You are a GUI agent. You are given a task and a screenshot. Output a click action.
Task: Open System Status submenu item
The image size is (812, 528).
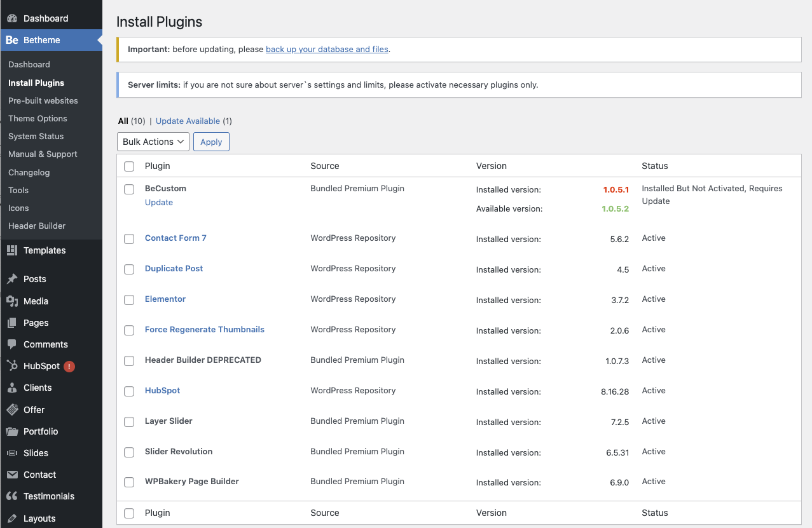pos(36,136)
